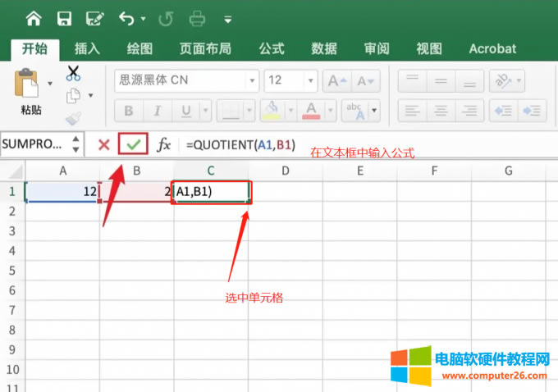Open the 公式 tab

tap(272, 48)
